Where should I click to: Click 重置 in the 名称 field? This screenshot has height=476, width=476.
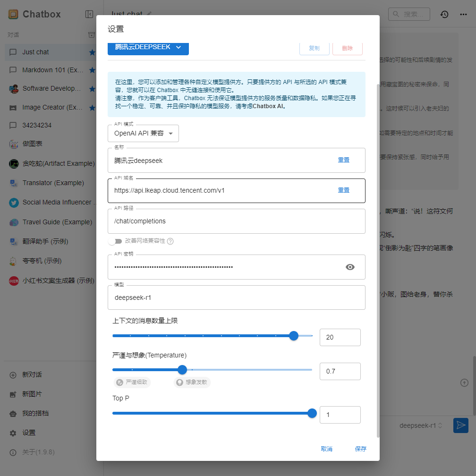pos(344,160)
